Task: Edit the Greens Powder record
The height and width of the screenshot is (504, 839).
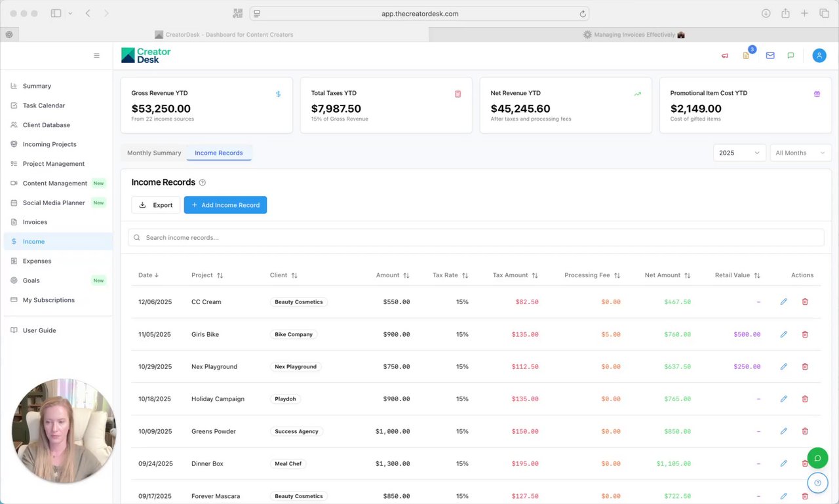Action: [x=783, y=431]
